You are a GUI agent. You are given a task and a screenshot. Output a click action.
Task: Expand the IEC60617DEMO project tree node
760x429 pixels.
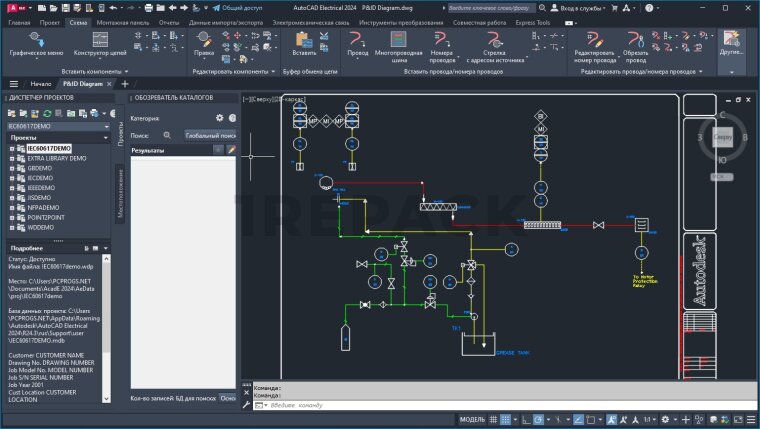[x=12, y=148]
